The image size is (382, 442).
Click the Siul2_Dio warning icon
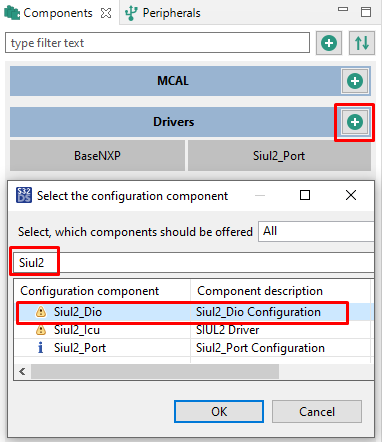coord(41,312)
